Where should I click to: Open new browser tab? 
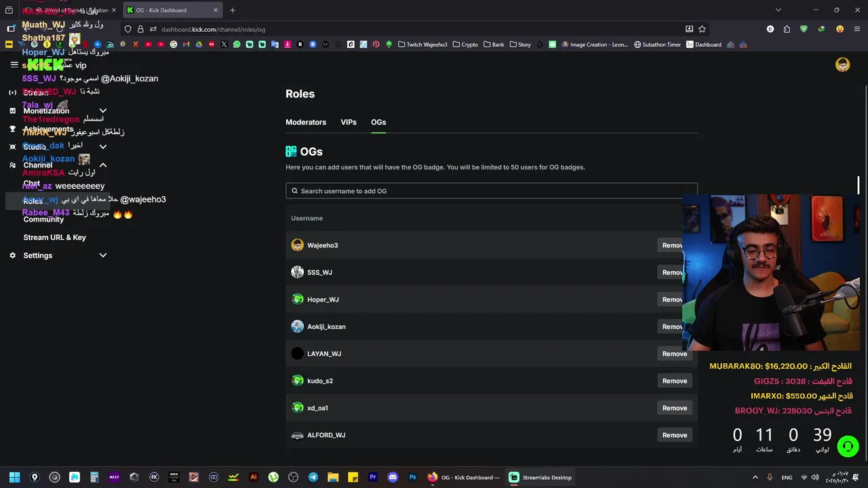[233, 10]
